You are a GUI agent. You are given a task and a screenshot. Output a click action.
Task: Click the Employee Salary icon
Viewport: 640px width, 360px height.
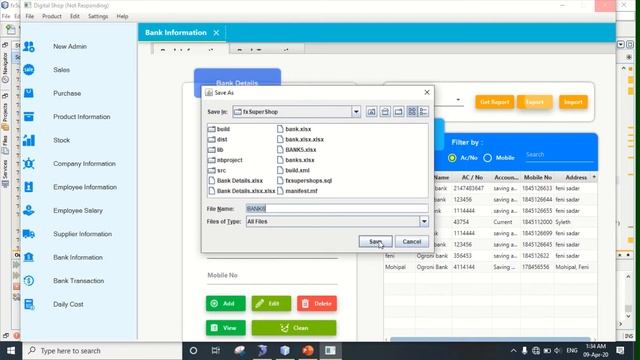29,211
